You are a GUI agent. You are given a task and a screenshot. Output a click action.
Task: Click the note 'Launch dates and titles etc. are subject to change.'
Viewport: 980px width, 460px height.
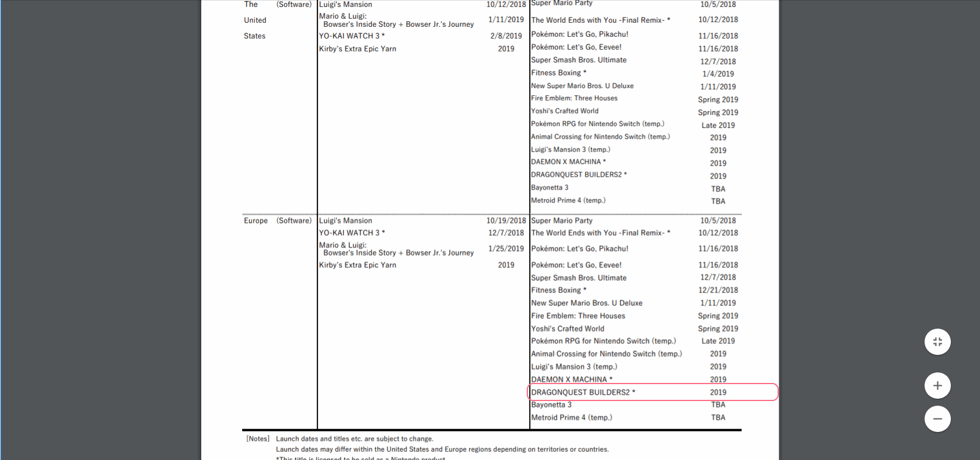pyautogui.click(x=355, y=439)
